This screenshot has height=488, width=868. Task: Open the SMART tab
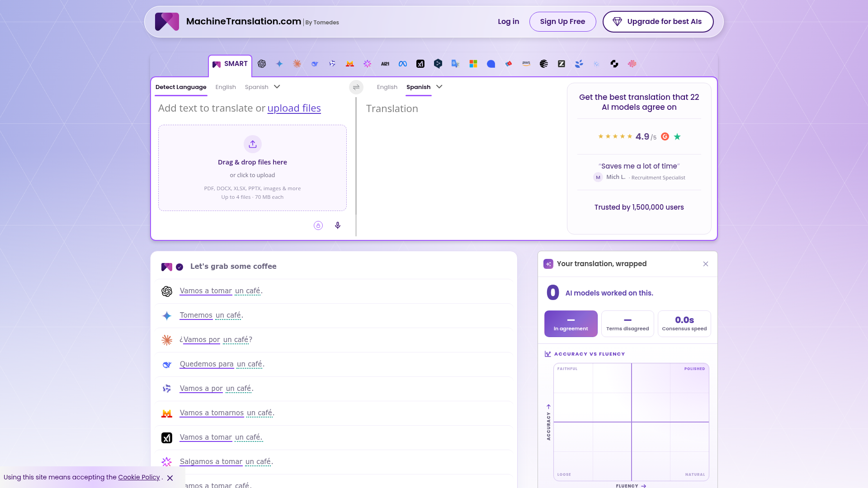pos(230,64)
